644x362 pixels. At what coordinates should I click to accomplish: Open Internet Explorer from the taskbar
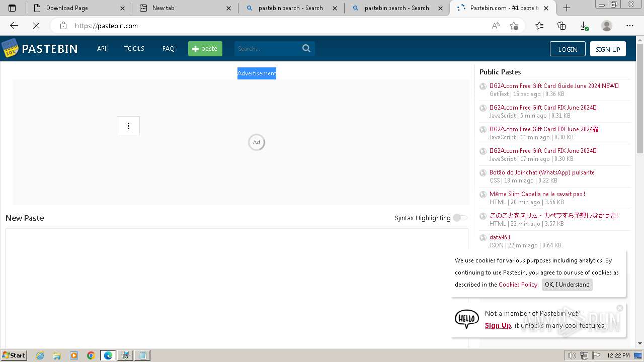40,355
